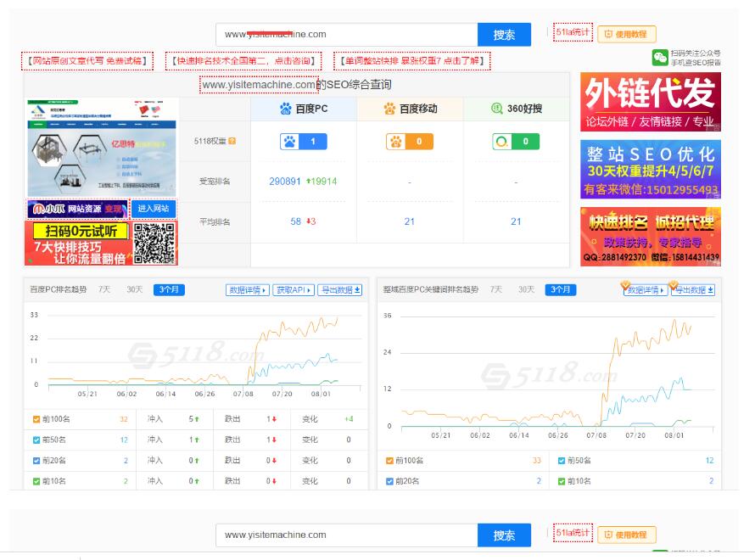Viewport: 755px width, 560px height.
Task: Click the 百度移动 average rank 21
Action: (x=409, y=221)
